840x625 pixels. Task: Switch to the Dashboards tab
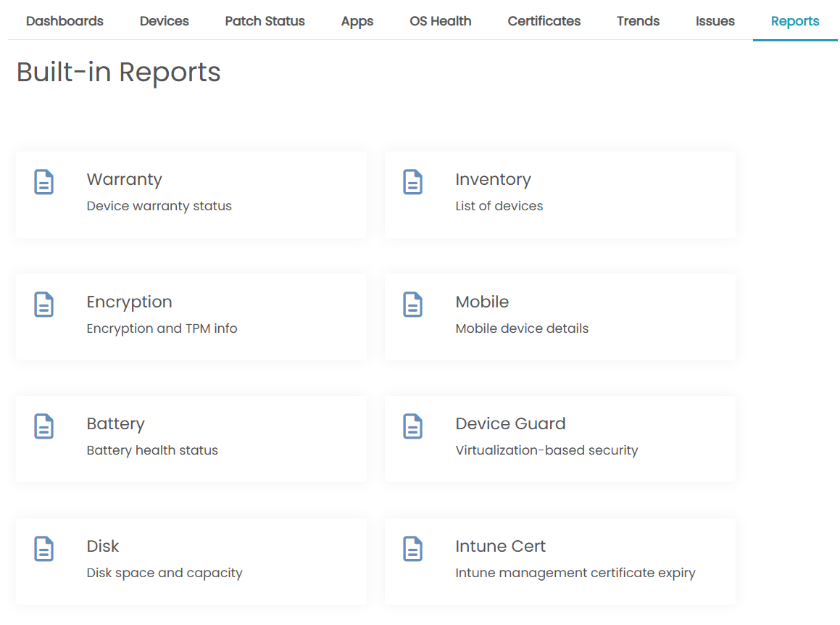(x=64, y=21)
